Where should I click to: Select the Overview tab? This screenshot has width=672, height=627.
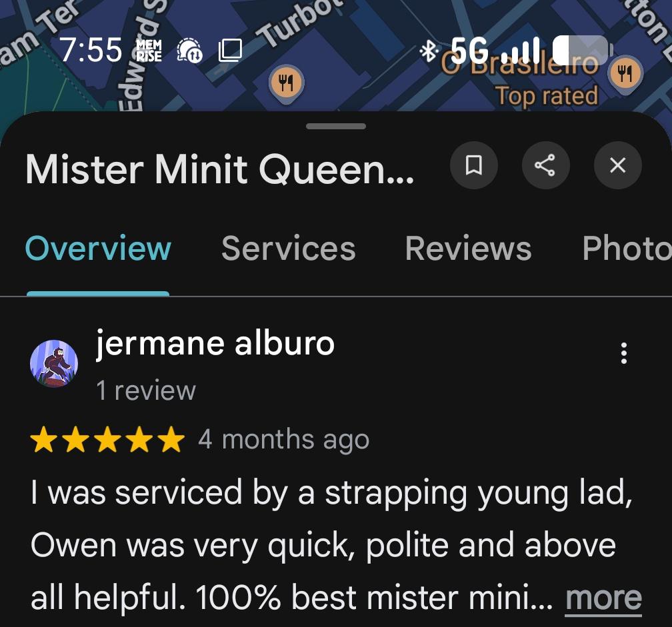coord(98,249)
